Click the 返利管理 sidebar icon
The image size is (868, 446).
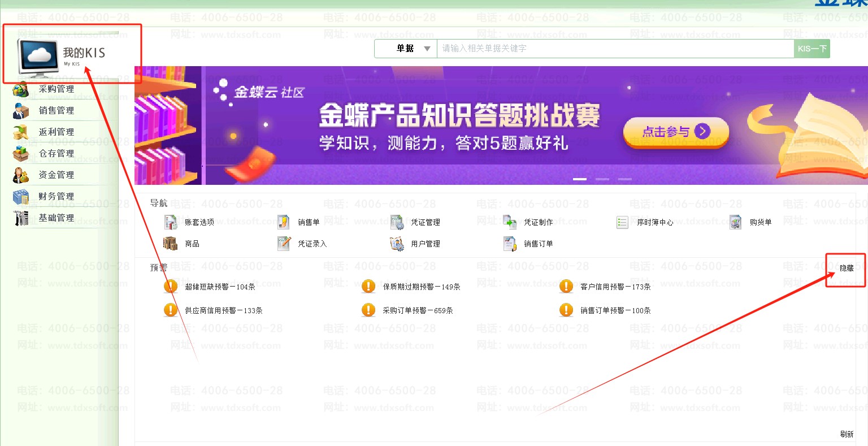[x=21, y=132]
